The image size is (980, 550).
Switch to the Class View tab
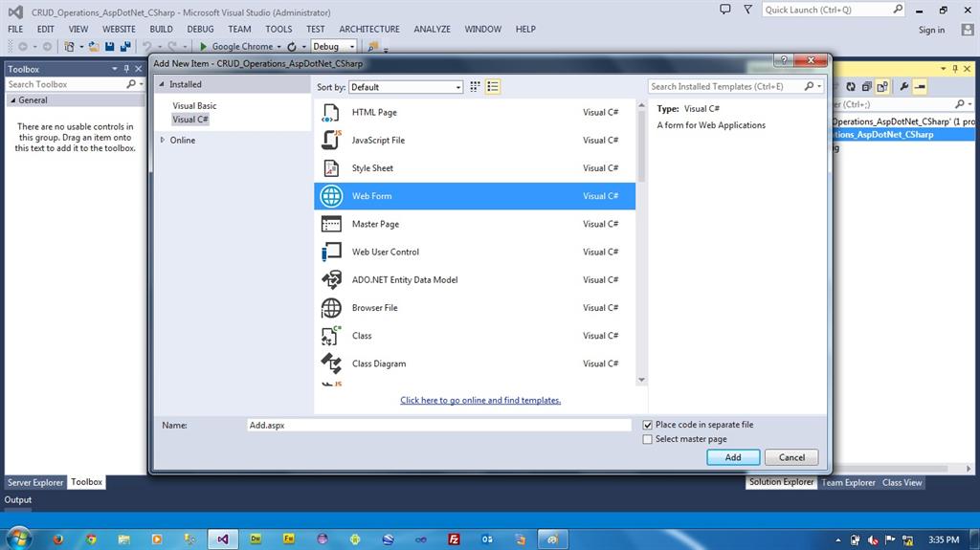pos(902,482)
